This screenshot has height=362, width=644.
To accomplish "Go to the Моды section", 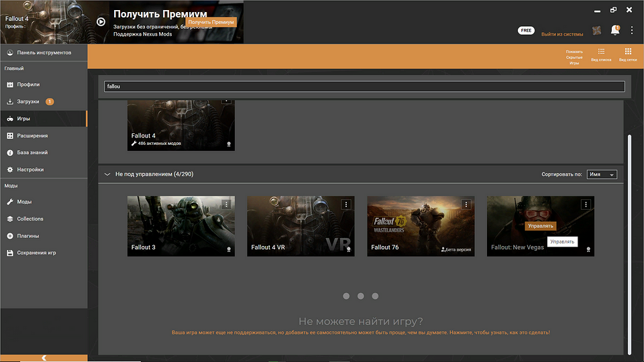I will coord(24,202).
